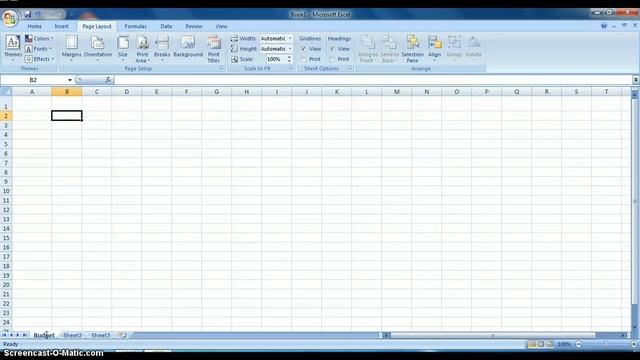Click the zoom out minus button
The height and width of the screenshot is (360, 640).
tap(579, 344)
